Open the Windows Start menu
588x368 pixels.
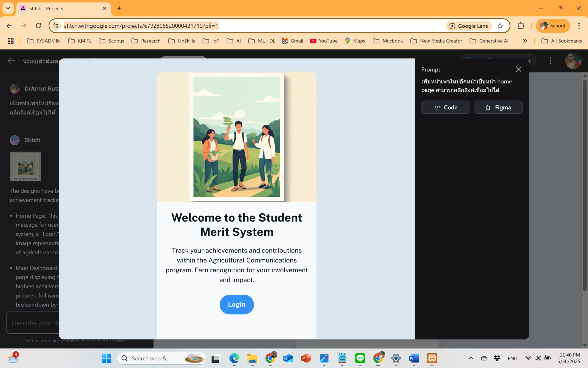[x=106, y=358]
